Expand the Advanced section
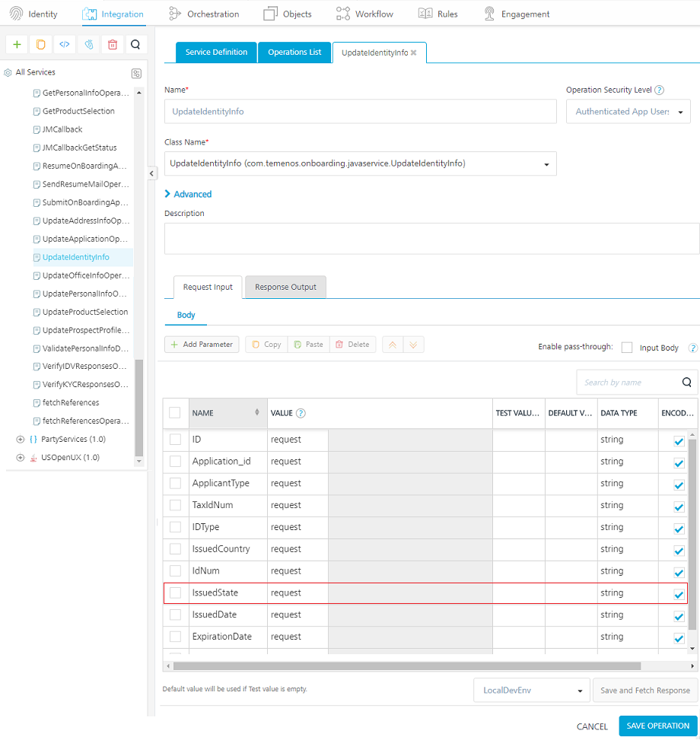Screen dimensions: 700x740 coord(188,194)
